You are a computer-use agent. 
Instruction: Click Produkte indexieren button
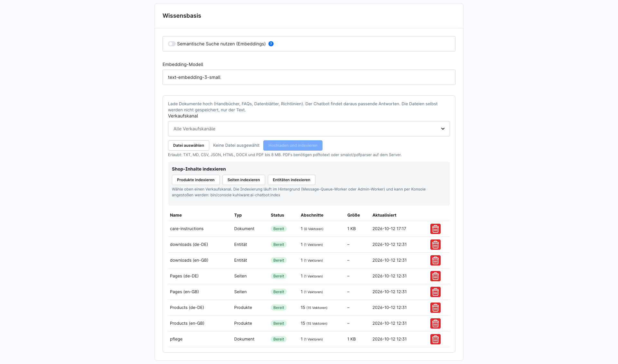196,180
